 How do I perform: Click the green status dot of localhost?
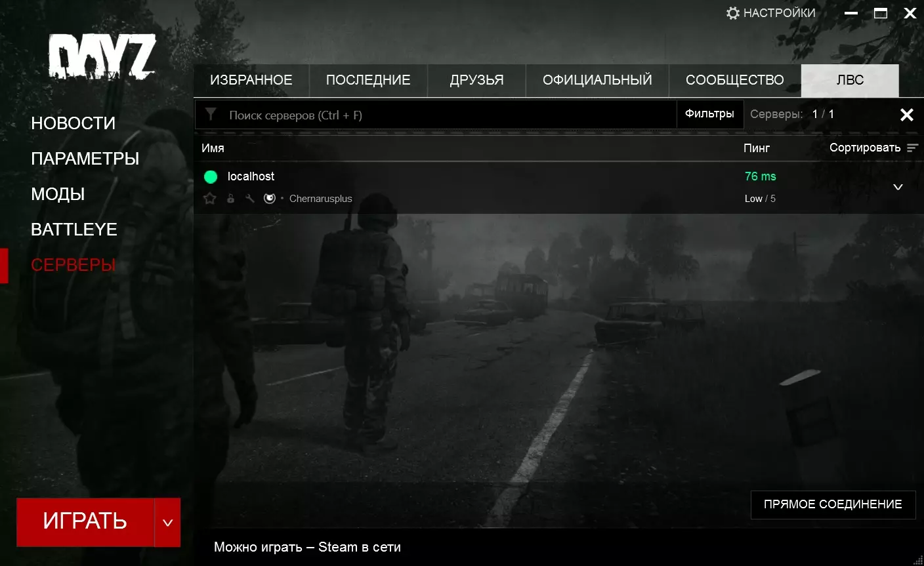(211, 176)
